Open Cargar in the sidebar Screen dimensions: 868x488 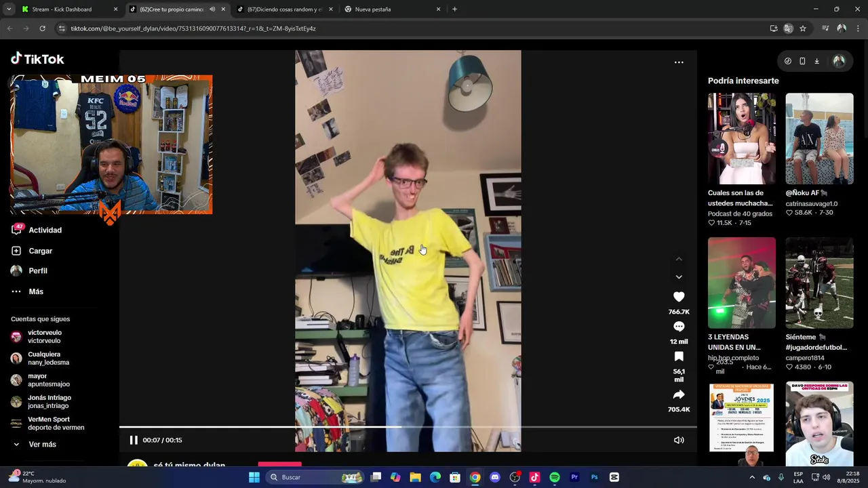[x=32, y=251]
